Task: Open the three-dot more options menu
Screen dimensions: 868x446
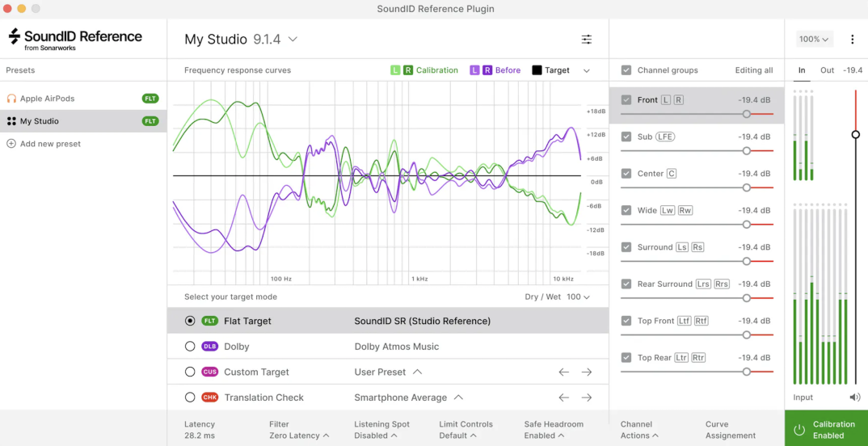Action: (853, 40)
